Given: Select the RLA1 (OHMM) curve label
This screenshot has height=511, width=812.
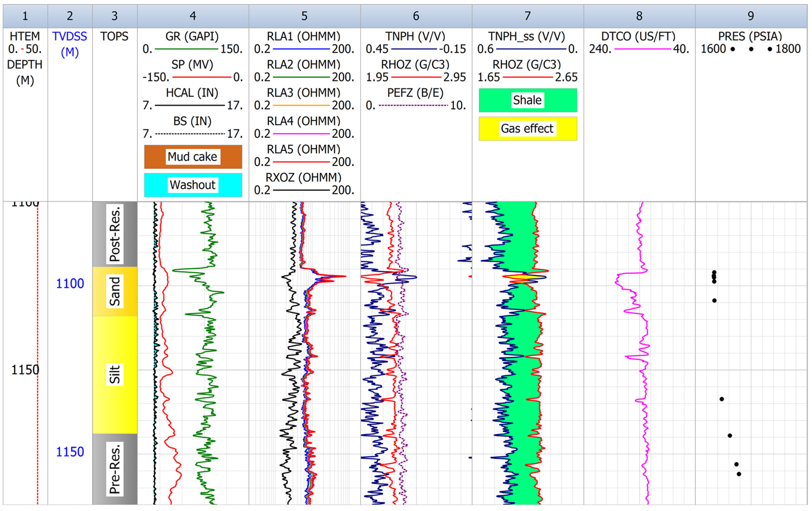Looking at the screenshot, I should point(304,36).
